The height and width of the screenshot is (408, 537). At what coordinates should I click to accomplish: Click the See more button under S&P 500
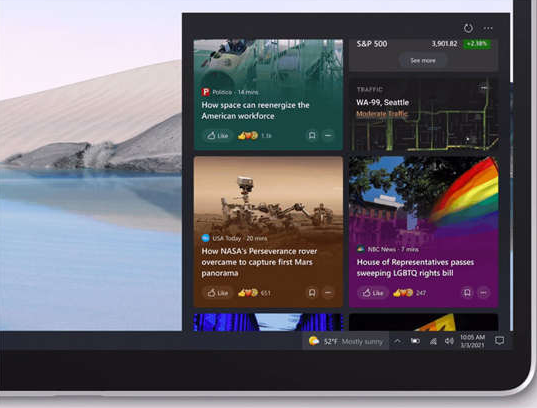(x=423, y=61)
